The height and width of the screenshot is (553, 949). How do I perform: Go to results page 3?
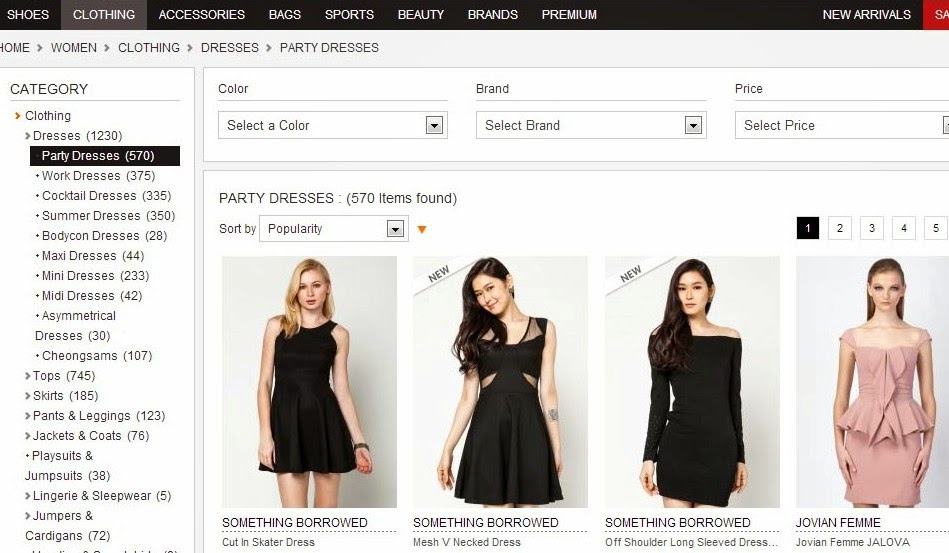[x=872, y=228]
